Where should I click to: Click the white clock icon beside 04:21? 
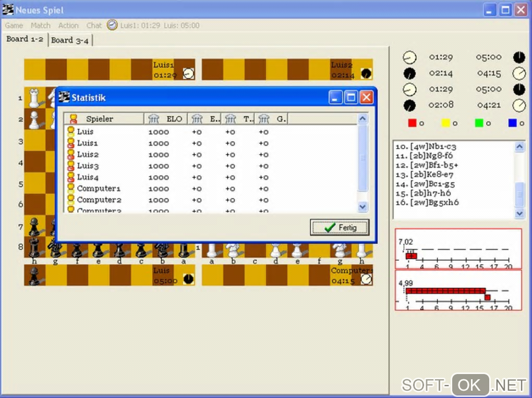click(519, 105)
